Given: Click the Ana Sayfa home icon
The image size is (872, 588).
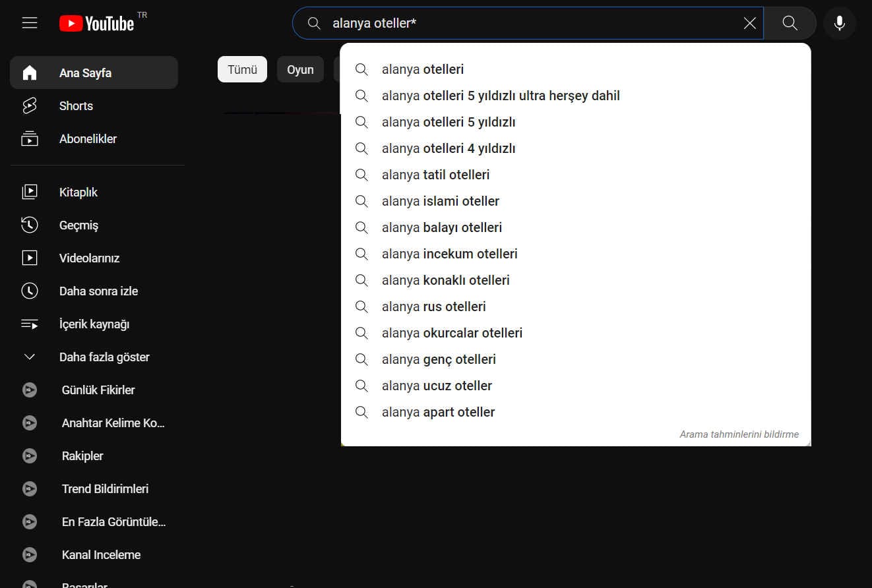Looking at the screenshot, I should [30, 73].
